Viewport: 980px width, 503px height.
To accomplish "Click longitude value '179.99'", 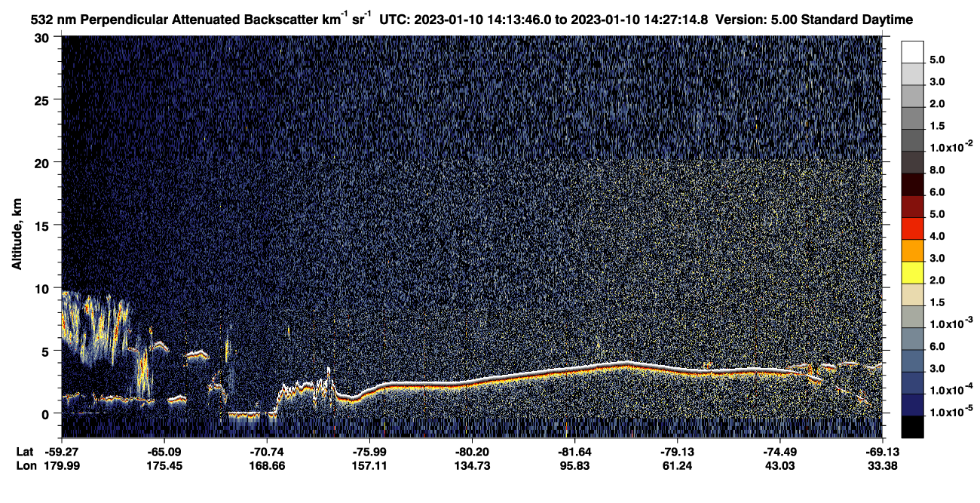I will [x=61, y=465].
